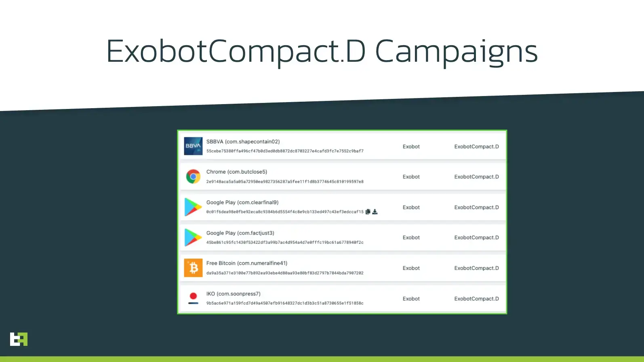The height and width of the screenshot is (362, 644).
Task: Click Exobot in the Free Bitcoin row
Action: click(411, 268)
